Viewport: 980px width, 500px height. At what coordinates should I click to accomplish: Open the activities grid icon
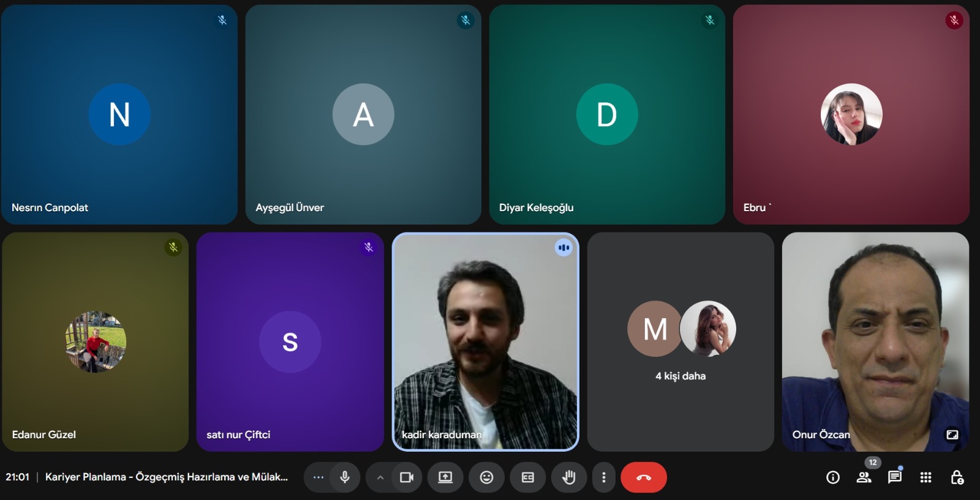pos(925,477)
